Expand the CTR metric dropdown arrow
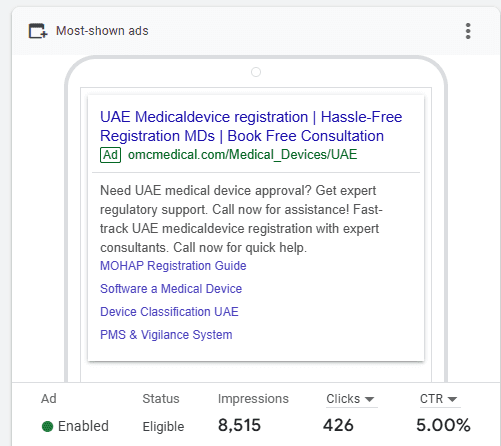 452,399
